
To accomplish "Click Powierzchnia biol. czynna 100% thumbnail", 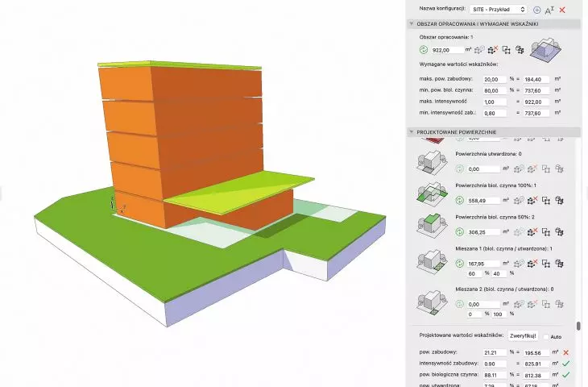I will pos(433,194).
